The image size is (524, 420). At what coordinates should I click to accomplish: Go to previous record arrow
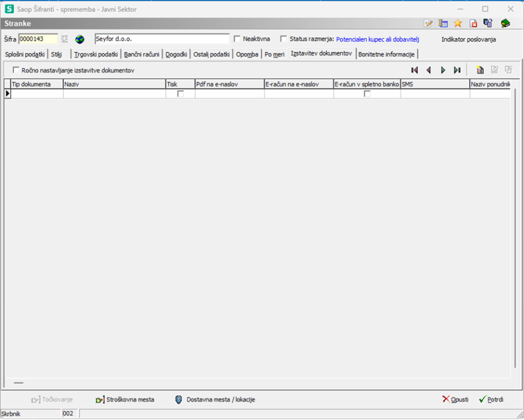pos(429,70)
